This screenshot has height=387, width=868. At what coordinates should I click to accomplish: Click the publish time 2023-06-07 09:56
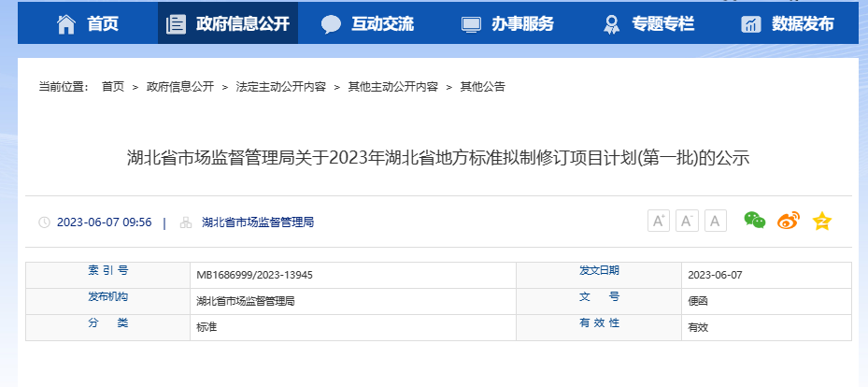(104, 222)
